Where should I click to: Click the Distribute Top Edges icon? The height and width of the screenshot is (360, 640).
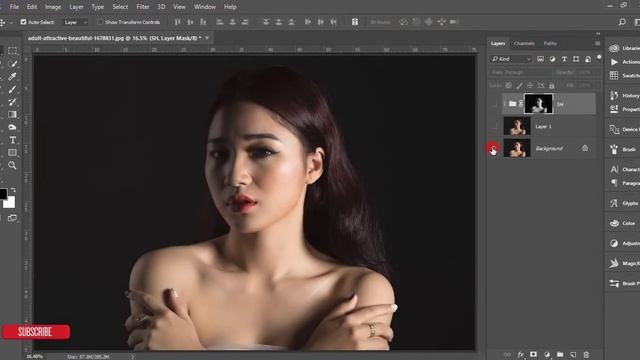coord(266,22)
